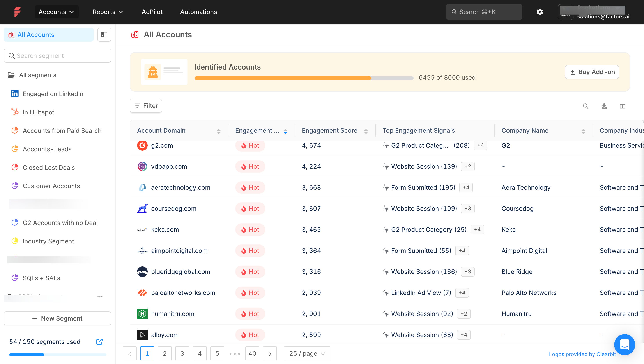Focus the Search segment input field
The height and width of the screenshot is (364, 644).
pos(57,55)
